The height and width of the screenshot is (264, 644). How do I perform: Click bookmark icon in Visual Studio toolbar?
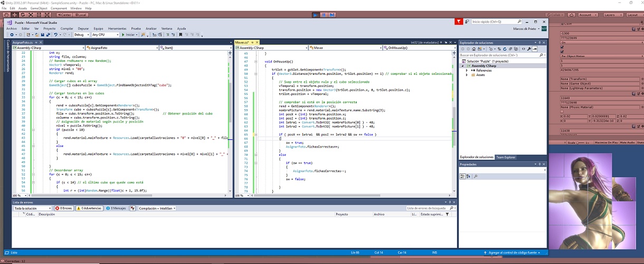tap(181, 35)
